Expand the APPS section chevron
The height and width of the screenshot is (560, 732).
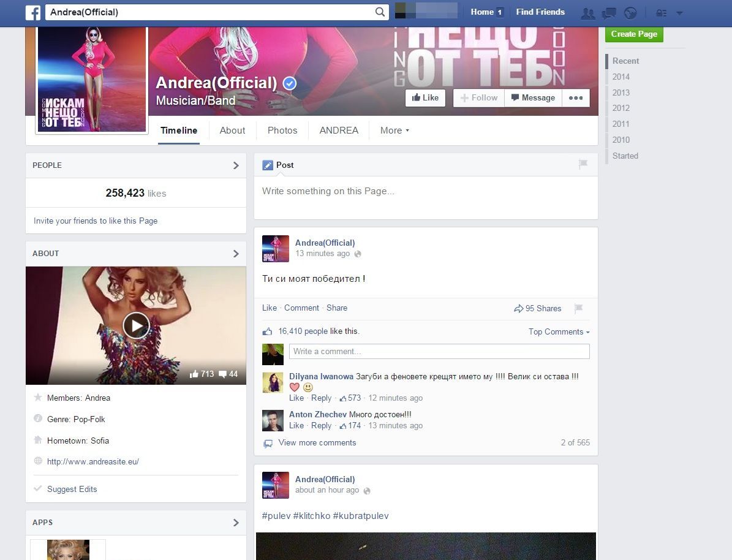[x=236, y=523]
